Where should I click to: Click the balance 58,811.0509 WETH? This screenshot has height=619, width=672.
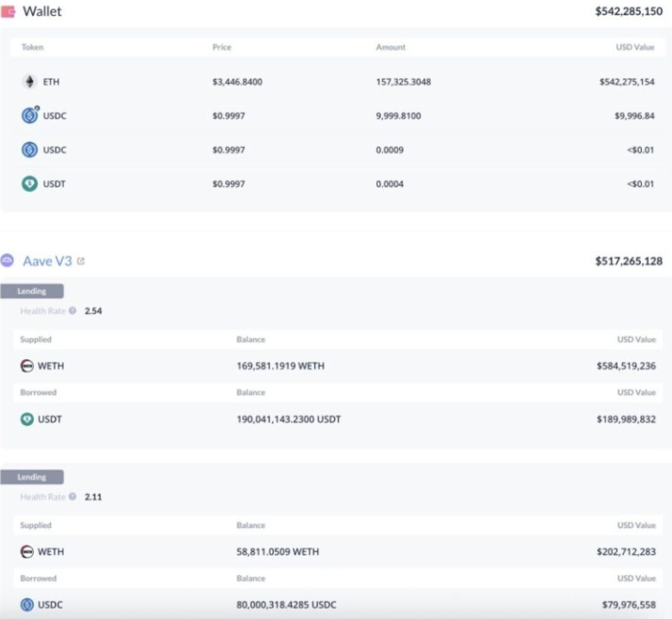click(278, 552)
